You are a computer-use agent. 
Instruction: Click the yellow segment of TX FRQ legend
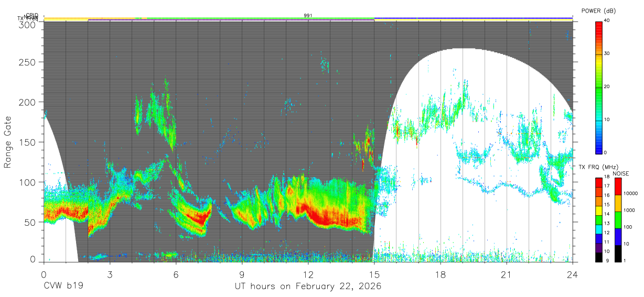coord(598,210)
